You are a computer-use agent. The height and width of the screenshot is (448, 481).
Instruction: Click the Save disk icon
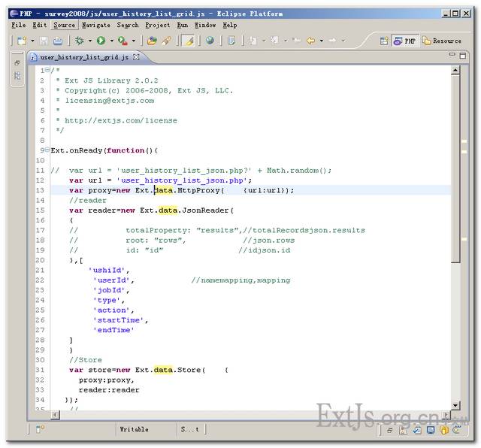44,41
